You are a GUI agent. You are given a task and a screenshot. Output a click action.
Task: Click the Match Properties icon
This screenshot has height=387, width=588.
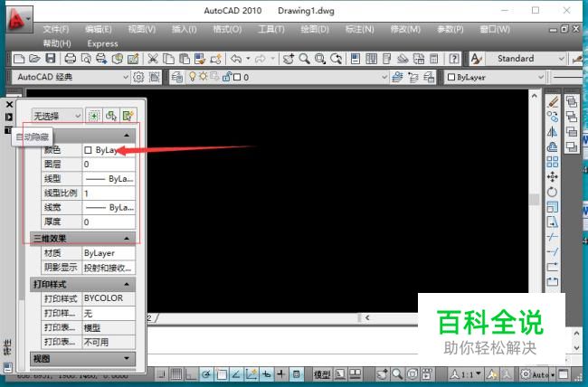pyautogui.click(x=200, y=59)
